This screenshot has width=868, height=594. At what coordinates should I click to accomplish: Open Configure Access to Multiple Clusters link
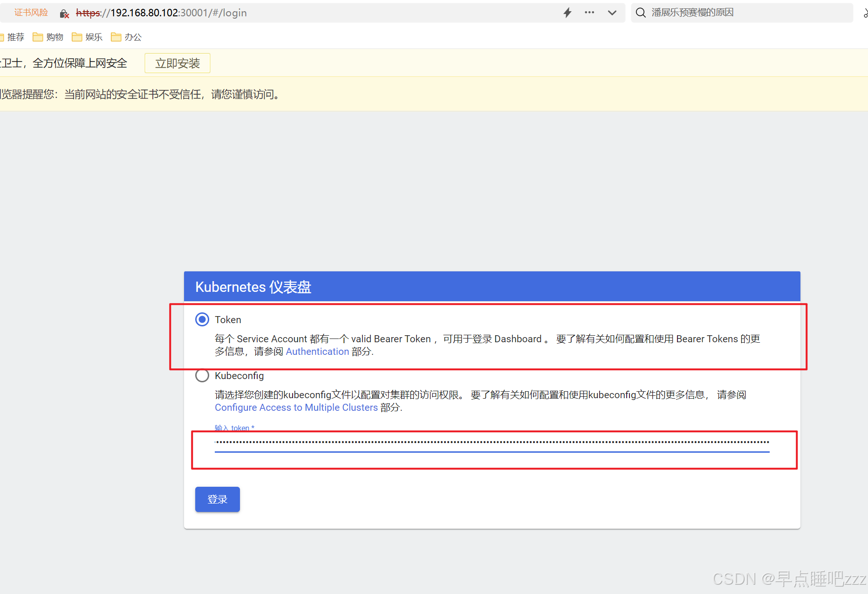296,408
